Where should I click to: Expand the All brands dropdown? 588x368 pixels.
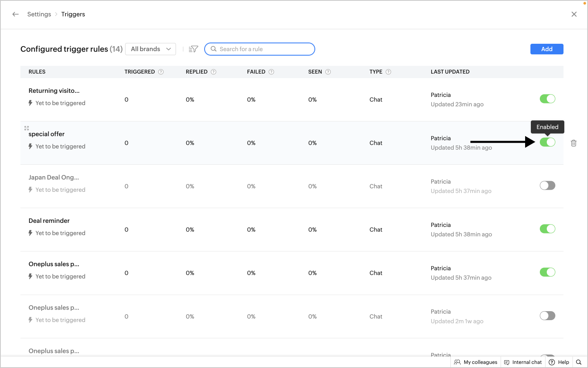tap(151, 49)
